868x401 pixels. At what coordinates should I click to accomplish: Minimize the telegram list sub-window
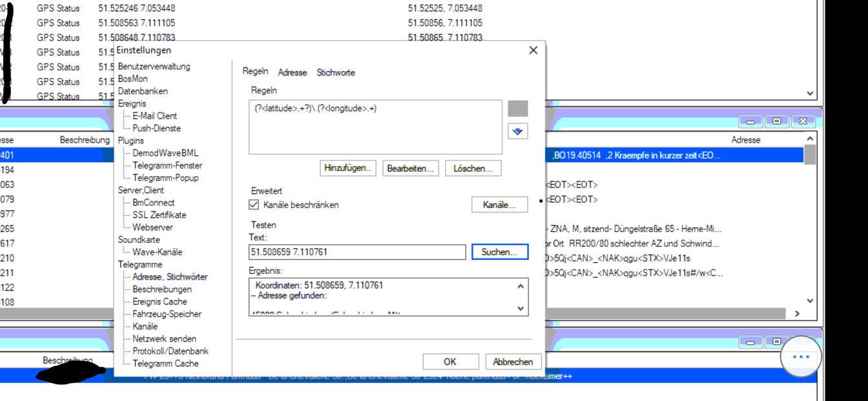pyautogui.click(x=750, y=121)
